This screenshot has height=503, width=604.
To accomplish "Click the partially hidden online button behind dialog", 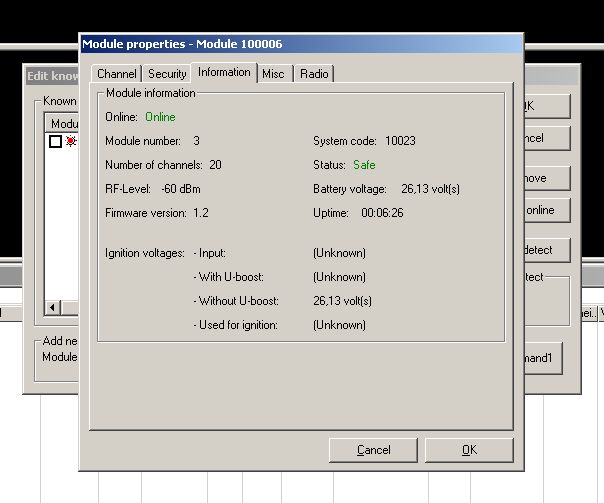I will point(547,210).
